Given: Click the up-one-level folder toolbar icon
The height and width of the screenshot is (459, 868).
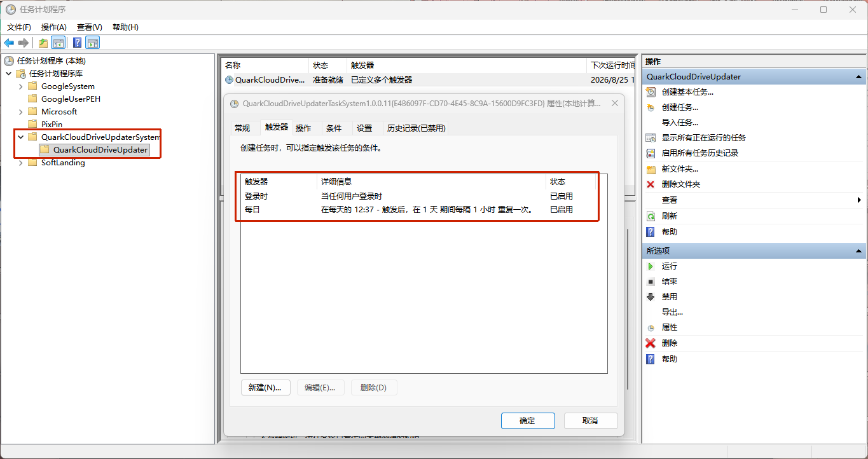Looking at the screenshot, I should point(43,43).
